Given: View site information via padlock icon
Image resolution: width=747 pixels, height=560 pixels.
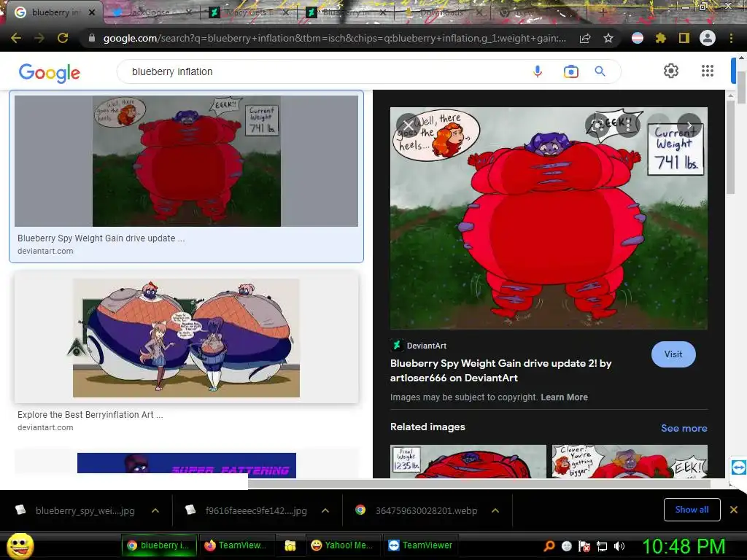Looking at the screenshot, I should (x=92, y=38).
